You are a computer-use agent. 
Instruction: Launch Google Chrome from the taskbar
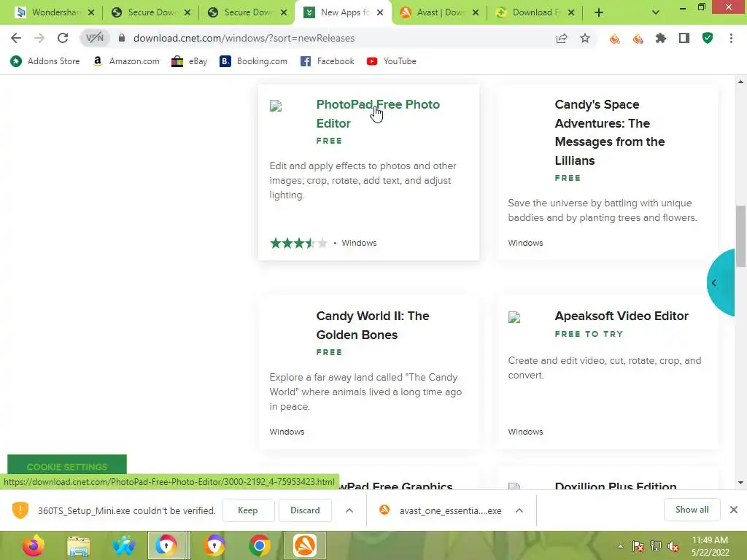click(x=259, y=545)
